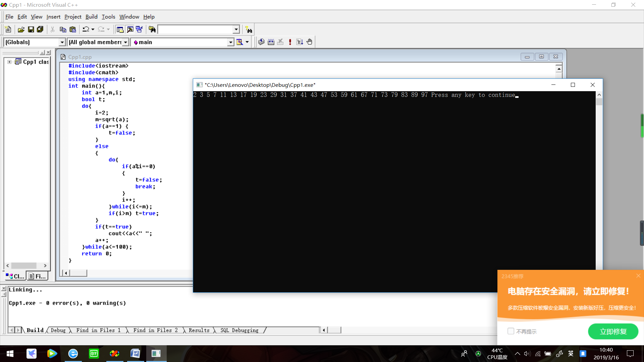Click the Go debug icon beside Execute

click(x=300, y=42)
